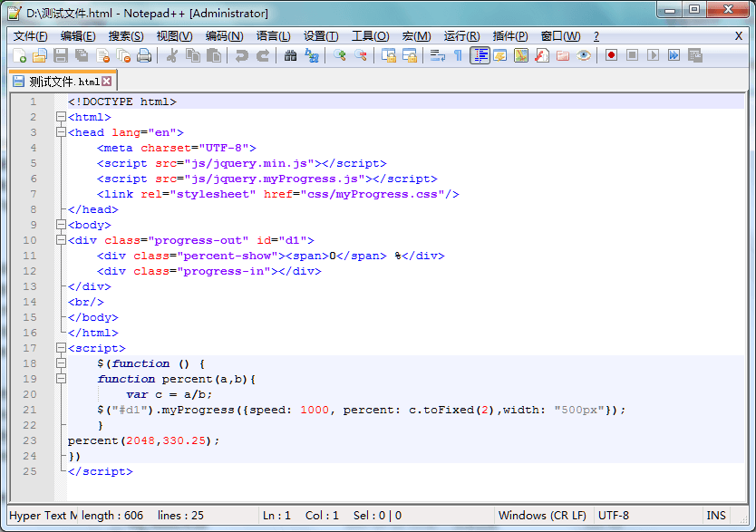Select the 测试文件.html tab
Screen dimensions: 756x532
pos(63,82)
